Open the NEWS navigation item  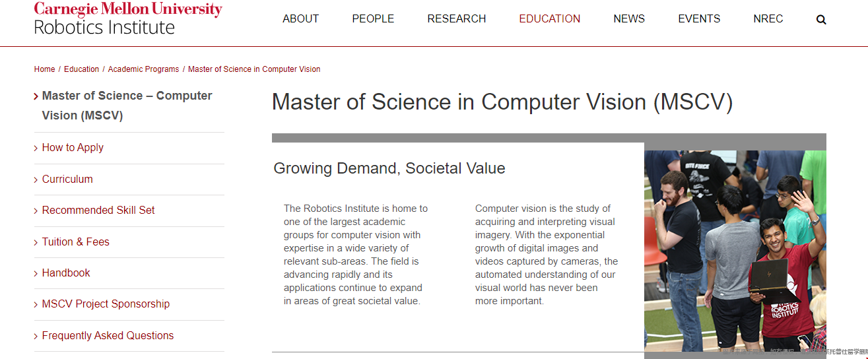click(629, 19)
